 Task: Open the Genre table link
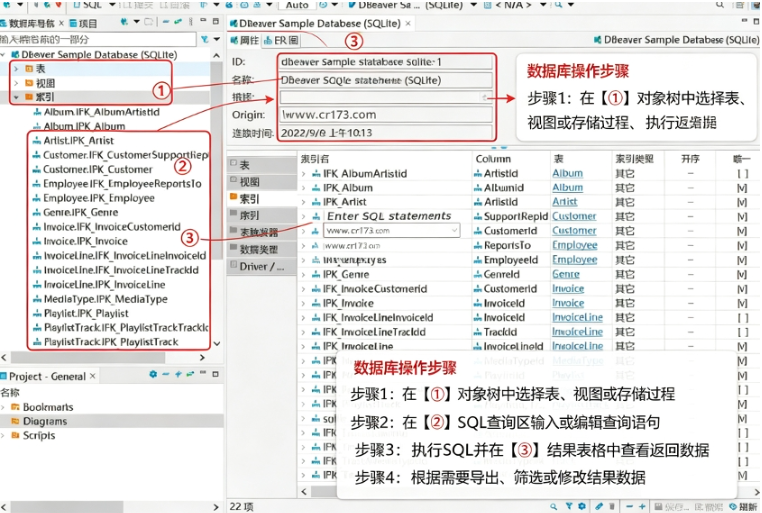pos(566,274)
